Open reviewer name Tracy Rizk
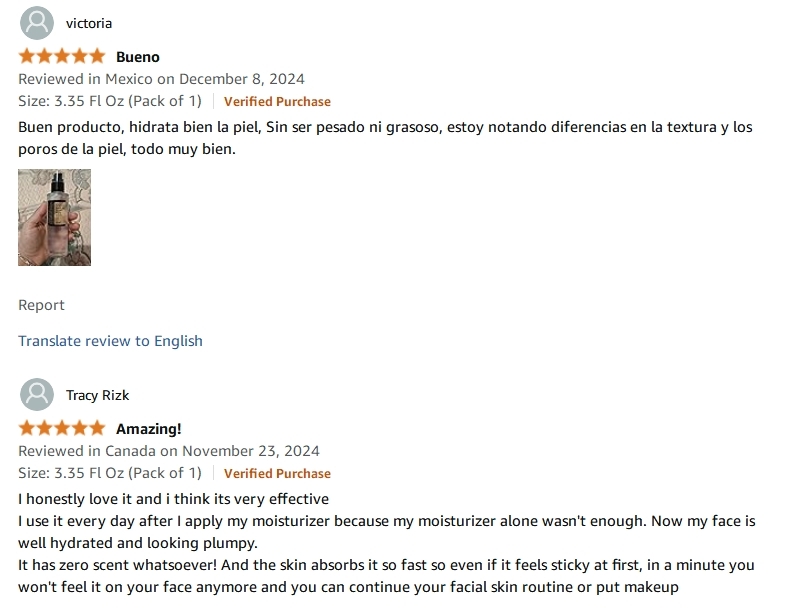 coord(97,395)
